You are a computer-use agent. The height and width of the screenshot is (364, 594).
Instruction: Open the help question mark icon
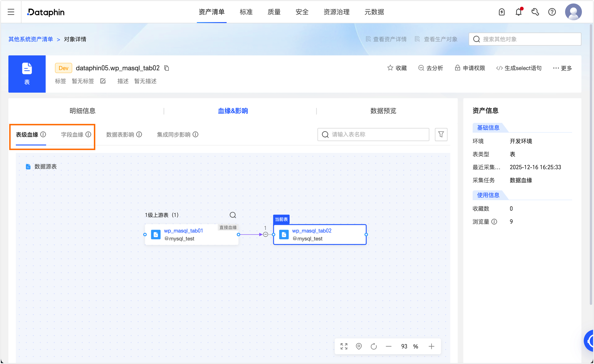coord(552,12)
